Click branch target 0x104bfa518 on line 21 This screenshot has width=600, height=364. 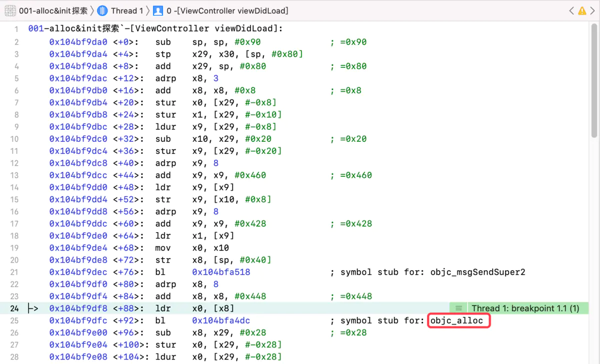221,272
